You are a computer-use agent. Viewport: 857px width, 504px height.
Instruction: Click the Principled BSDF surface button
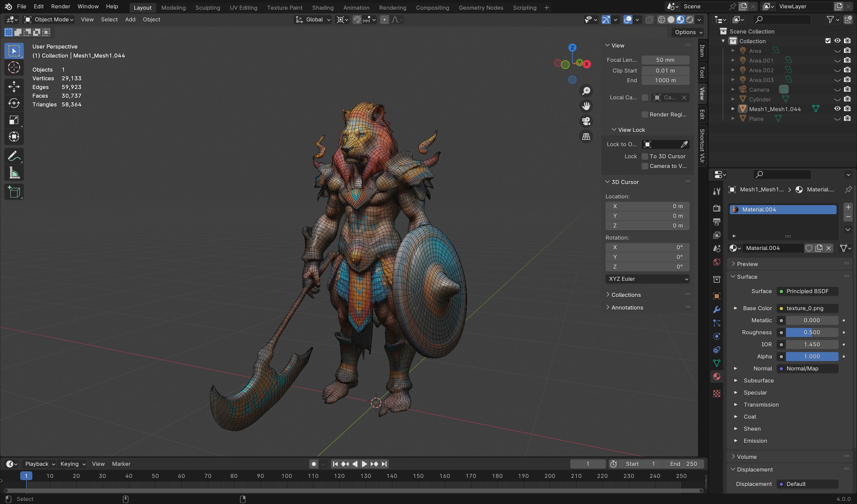[x=807, y=291]
